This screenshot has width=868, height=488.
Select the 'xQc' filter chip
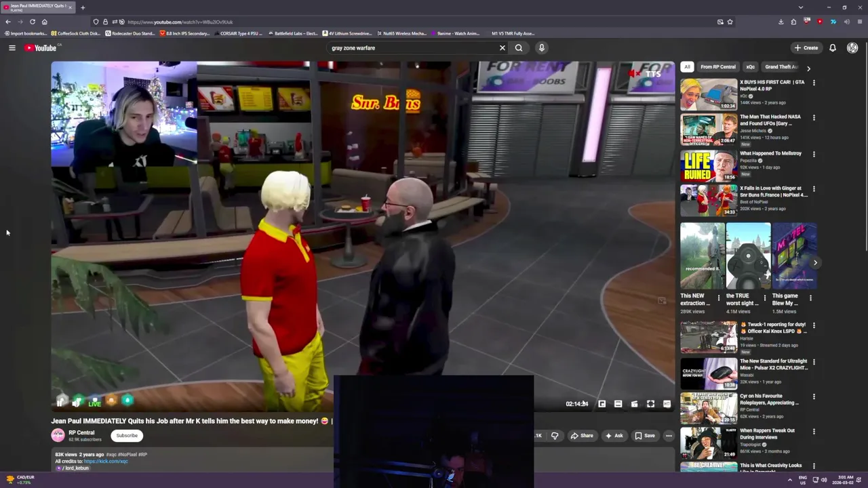click(750, 66)
